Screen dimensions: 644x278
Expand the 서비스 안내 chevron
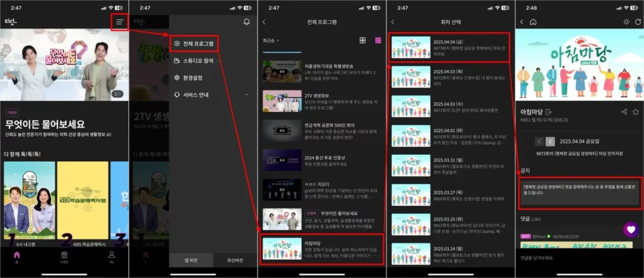point(247,94)
